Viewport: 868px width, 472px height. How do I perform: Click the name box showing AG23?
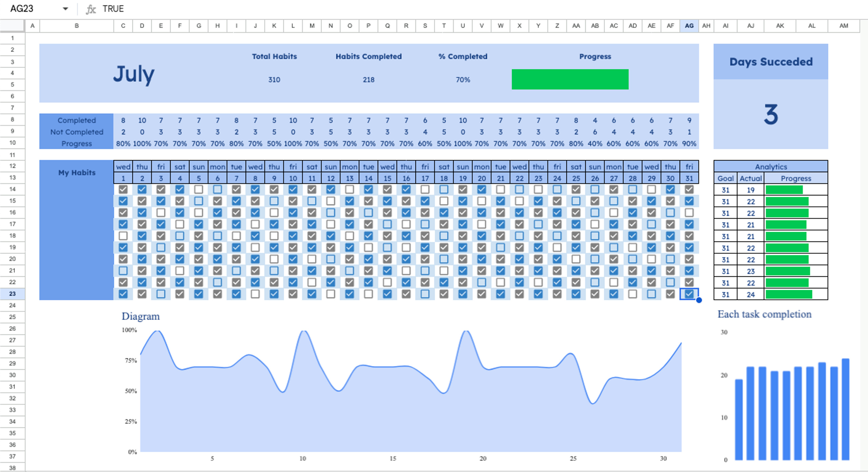tap(22, 9)
